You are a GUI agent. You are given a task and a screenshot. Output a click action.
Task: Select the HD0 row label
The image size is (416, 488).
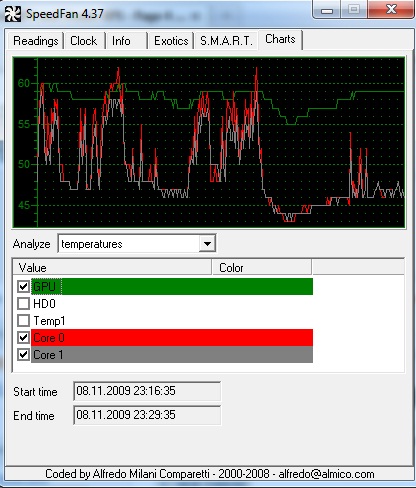tap(44, 304)
